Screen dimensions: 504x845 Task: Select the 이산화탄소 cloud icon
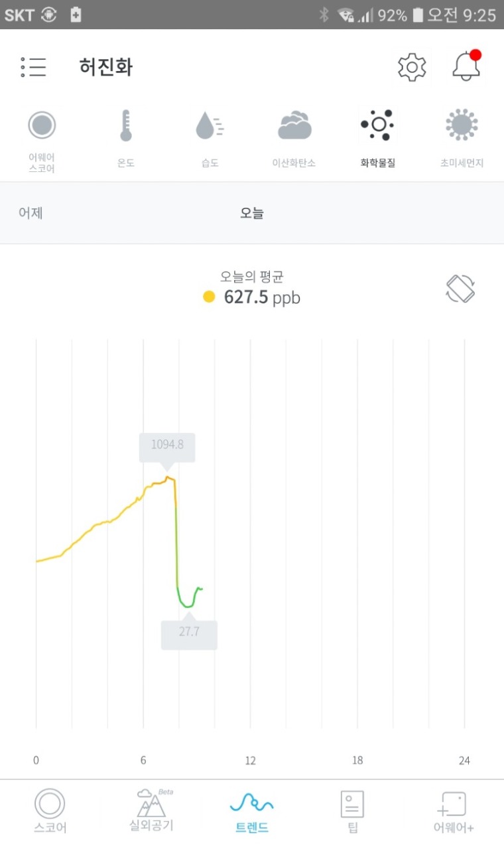click(294, 125)
